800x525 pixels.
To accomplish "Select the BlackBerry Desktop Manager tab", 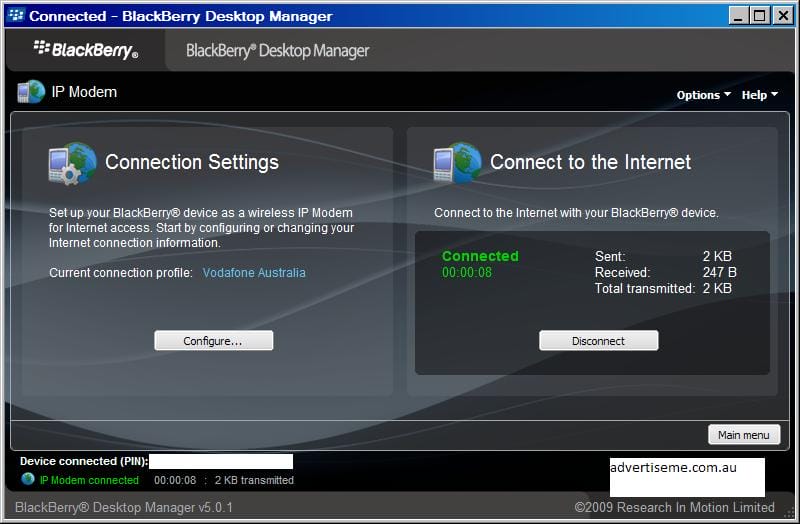I will [x=277, y=51].
